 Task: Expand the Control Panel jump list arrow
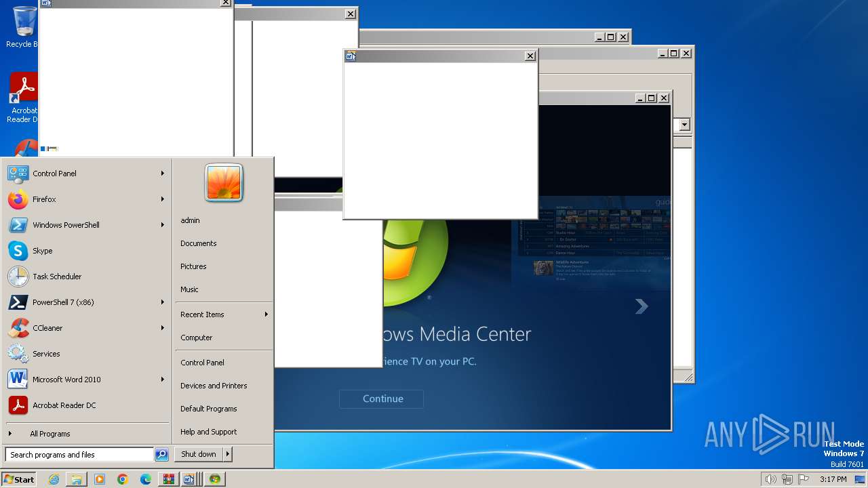click(x=163, y=174)
